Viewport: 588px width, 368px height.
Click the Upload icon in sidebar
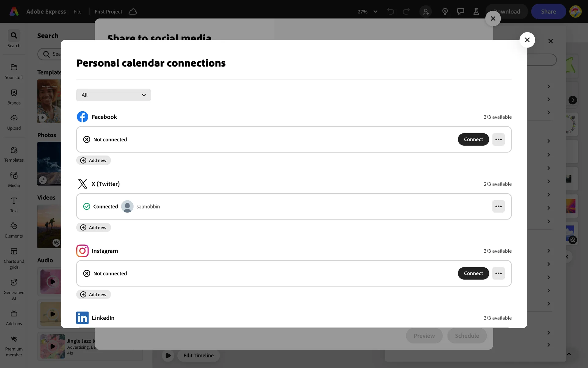click(x=14, y=119)
